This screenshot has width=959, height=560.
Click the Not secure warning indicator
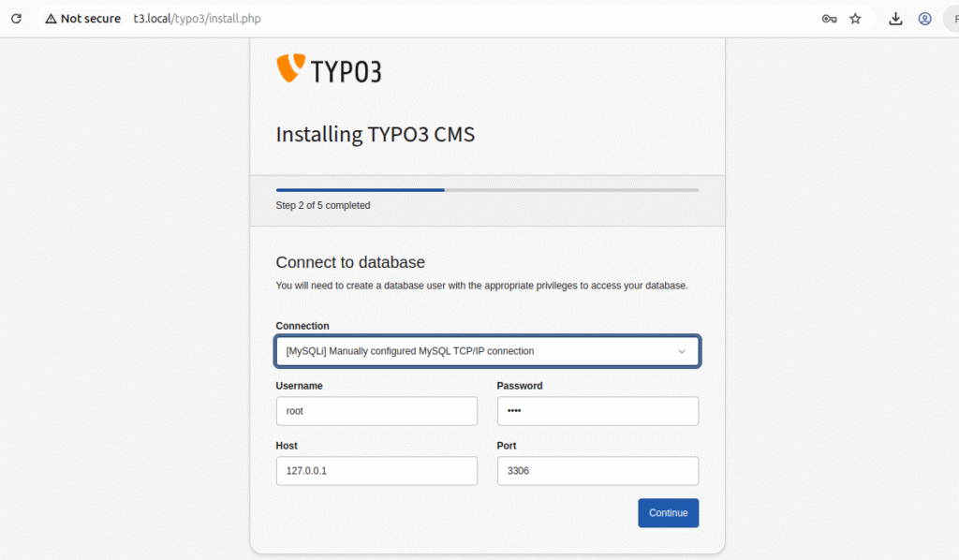coord(83,19)
